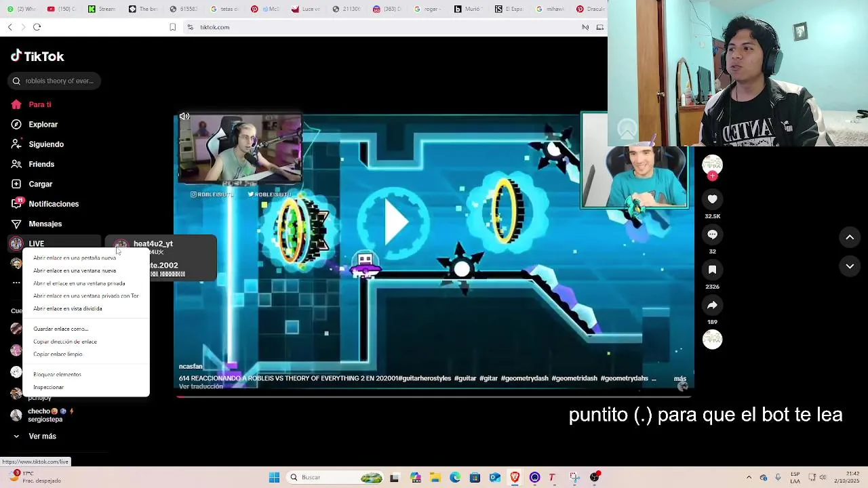Play the video with the center play button

[395, 221]
